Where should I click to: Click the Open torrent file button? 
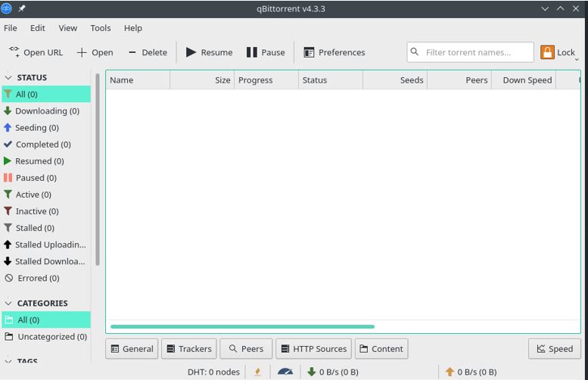(x=95, y=52)
